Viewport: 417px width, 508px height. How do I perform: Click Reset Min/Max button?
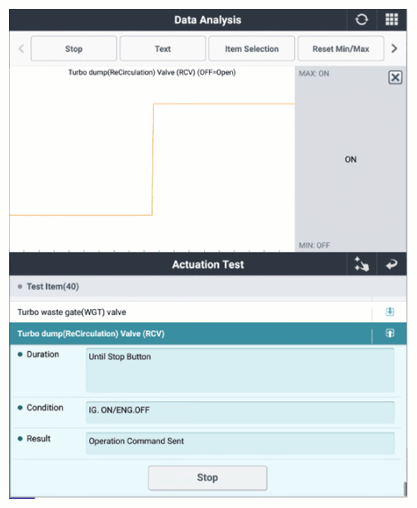click(341, 49)
